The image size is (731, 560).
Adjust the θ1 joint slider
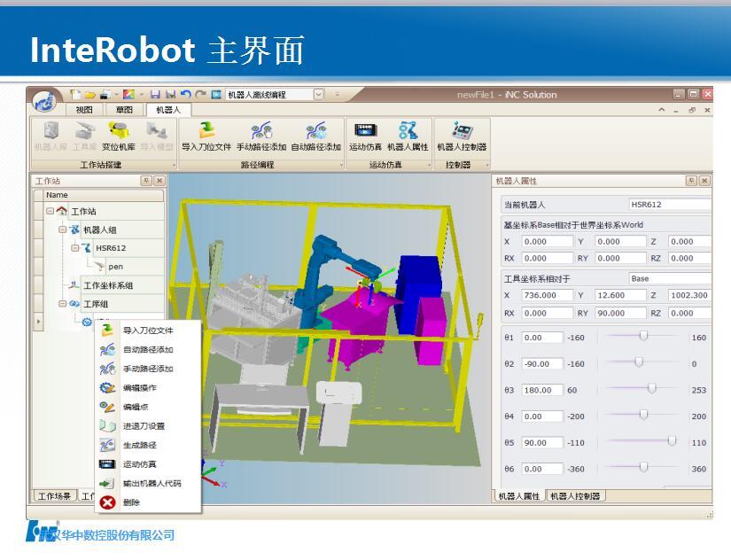[x=643, y=335]
